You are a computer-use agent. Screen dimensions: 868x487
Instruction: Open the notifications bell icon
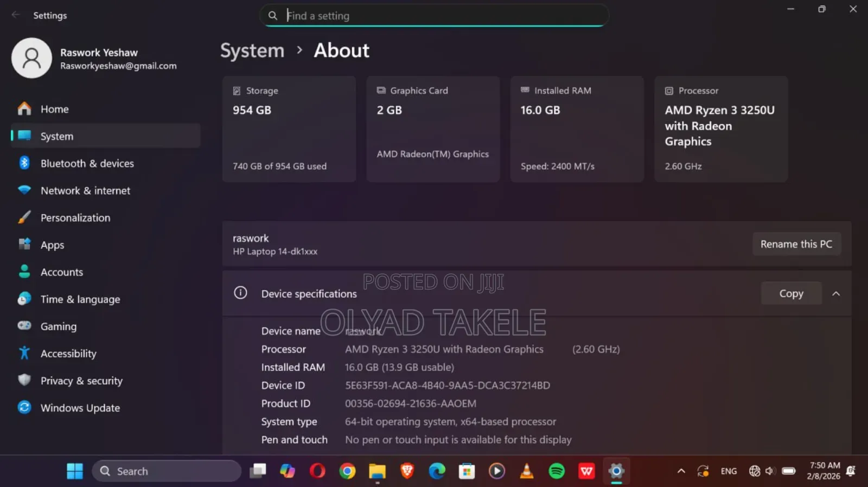click(851, 471)
